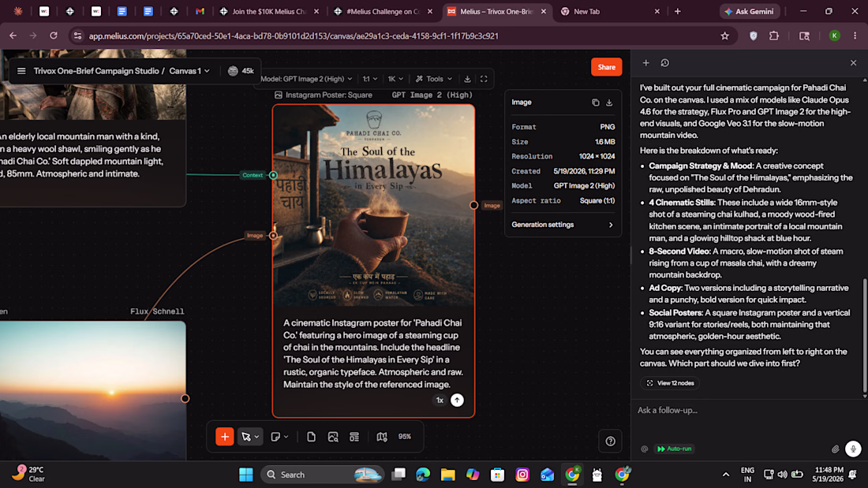Image resolution: width=868 pixels, height=488 pixels.
Task: Select the pointer cursor tool
Action: point(245,437)
